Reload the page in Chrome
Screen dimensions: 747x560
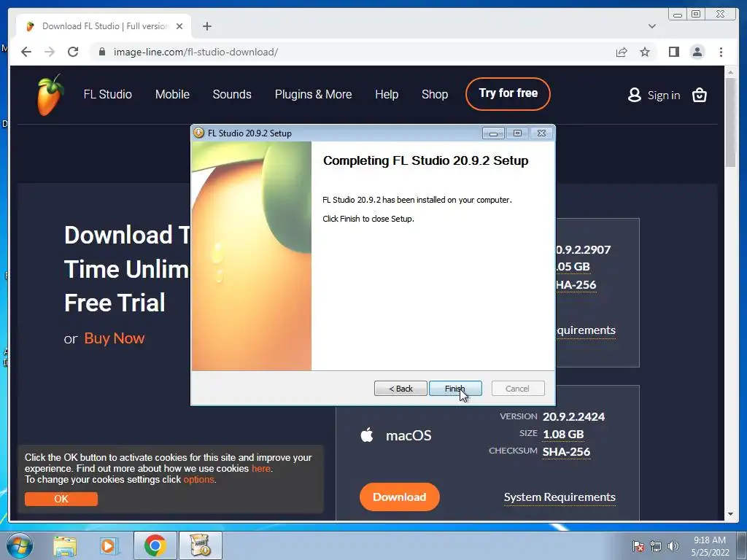pos(73,52)
